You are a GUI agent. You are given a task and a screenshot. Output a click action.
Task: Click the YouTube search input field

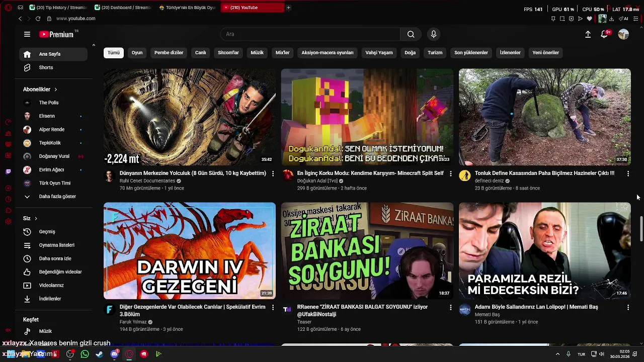310,34
